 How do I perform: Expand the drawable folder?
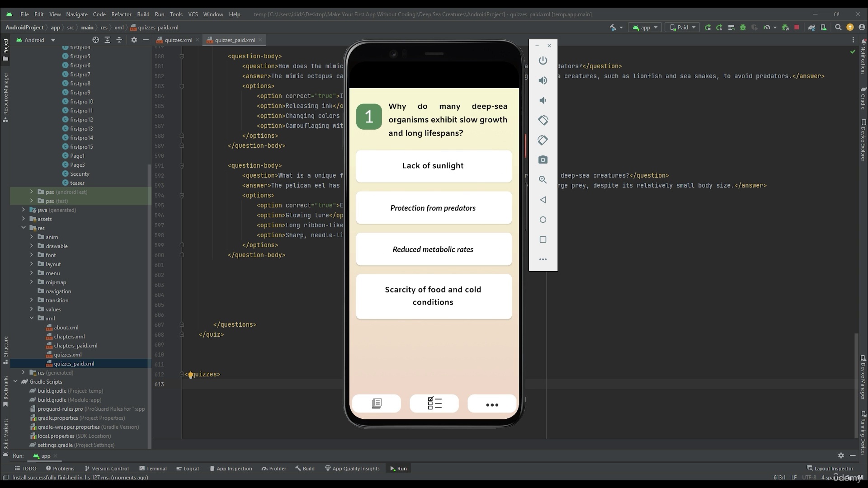32,246
